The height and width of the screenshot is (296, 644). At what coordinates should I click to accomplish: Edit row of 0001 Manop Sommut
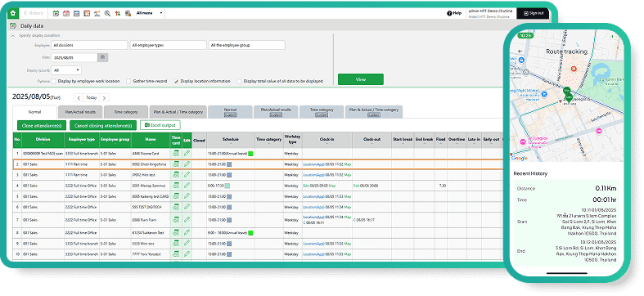187,186
